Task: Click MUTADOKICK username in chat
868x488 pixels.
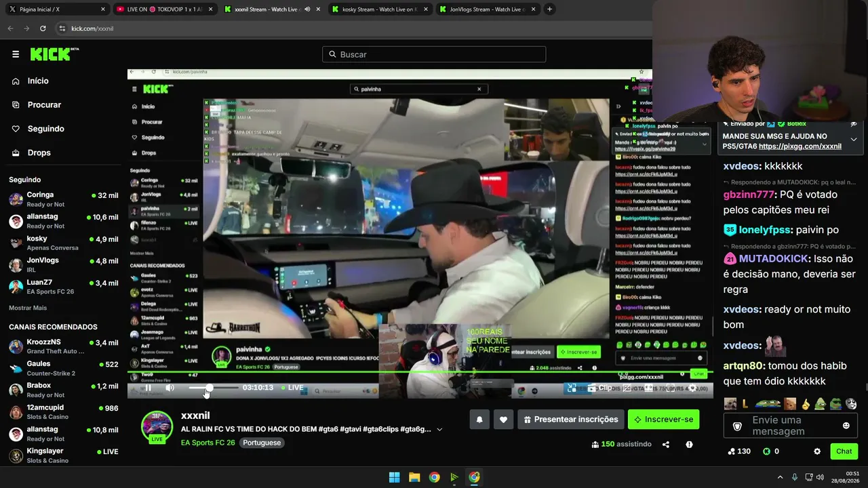Action: click(x=773, y=259)
